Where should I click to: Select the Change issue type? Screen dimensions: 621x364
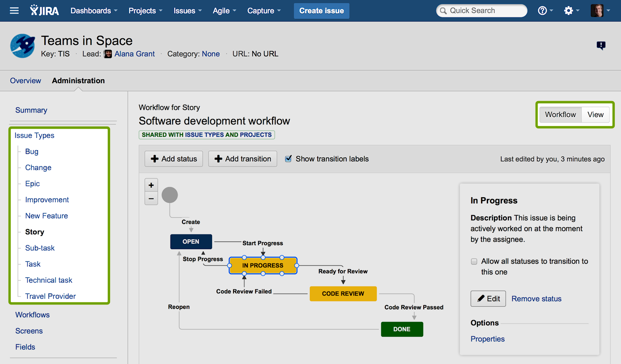tap(38, 168)
